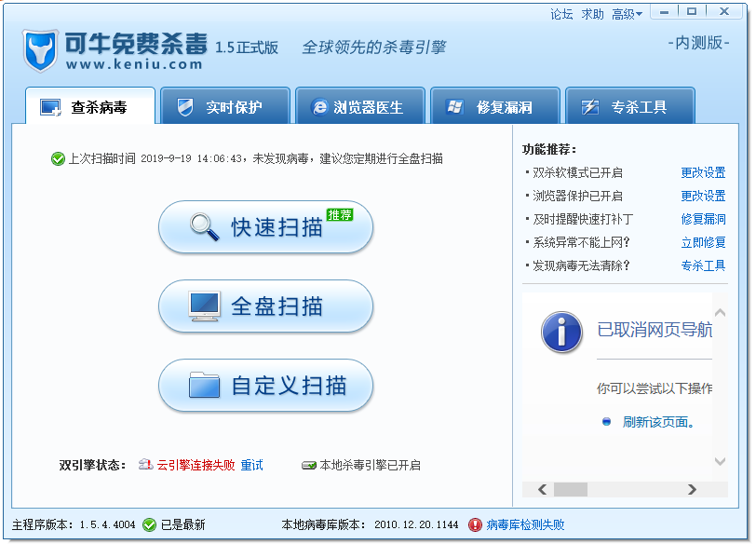Click 重试 to retry cloud engine
The height and width of the screenshot is (544, 756).
pyautogui.click(x=251, y=465)
